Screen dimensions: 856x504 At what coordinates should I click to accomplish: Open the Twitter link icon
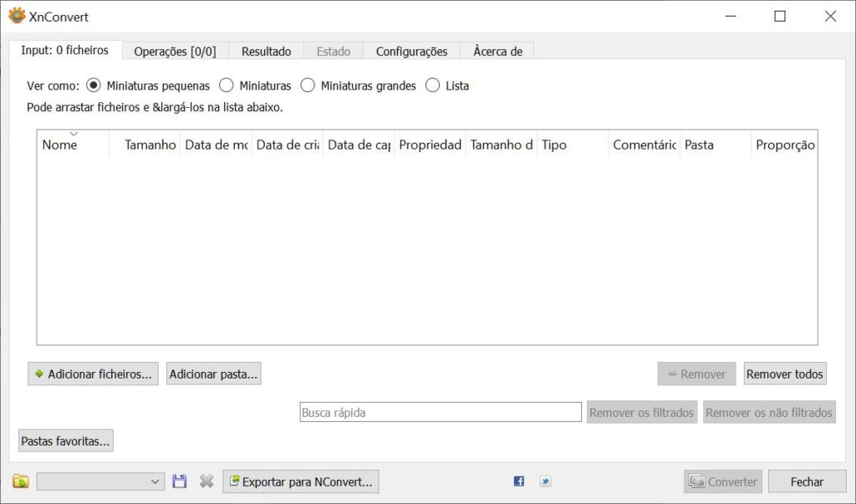[x=545, y=481]
